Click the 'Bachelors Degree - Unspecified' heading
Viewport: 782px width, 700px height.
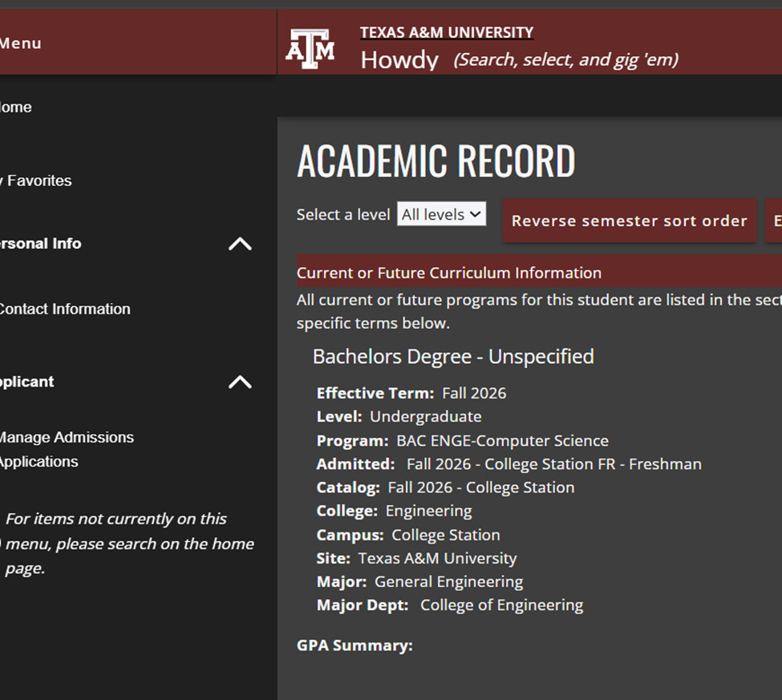click(453, 356)
